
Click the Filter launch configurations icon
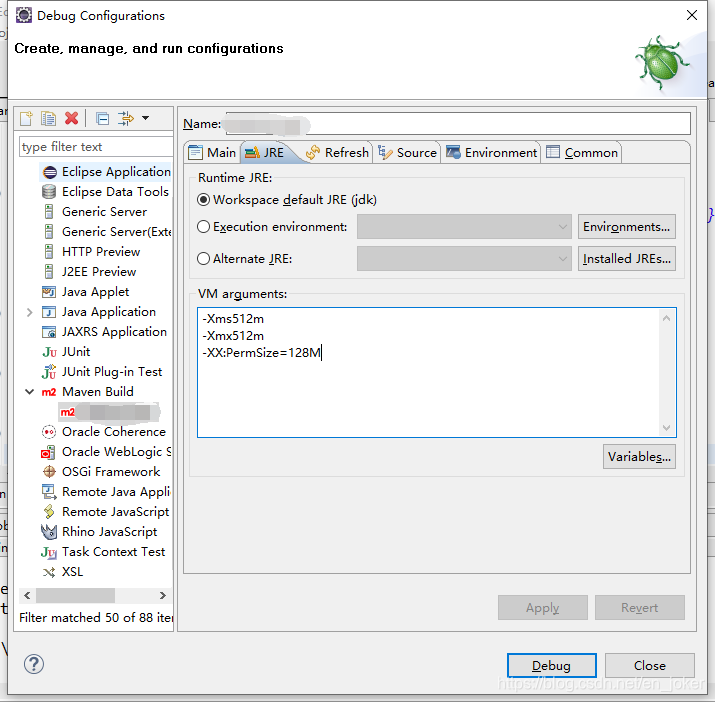point(125,119)
